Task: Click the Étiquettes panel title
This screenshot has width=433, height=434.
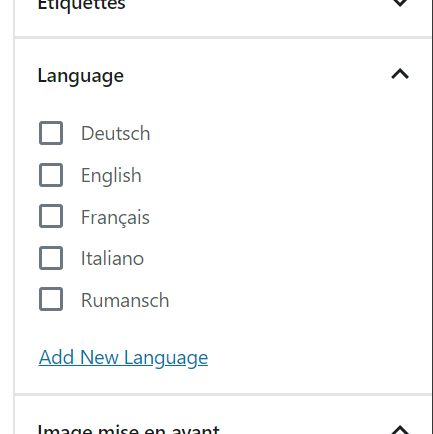Action: (x=81, y=5)
